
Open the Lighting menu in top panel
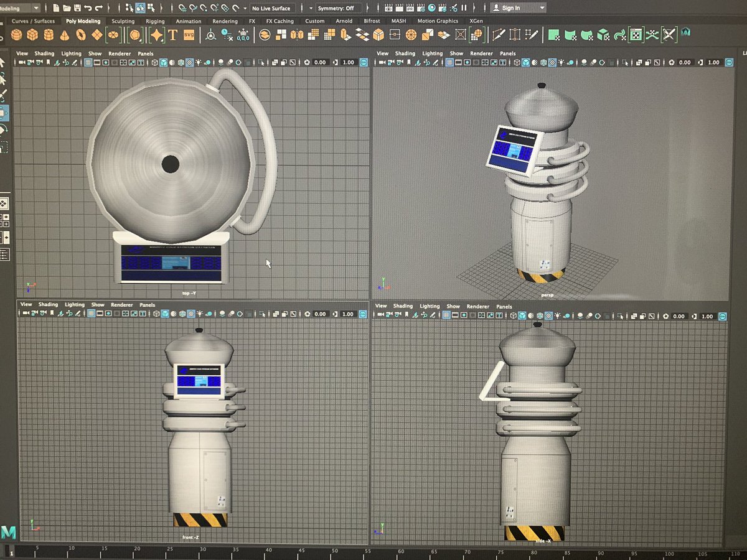coord(71,54)
